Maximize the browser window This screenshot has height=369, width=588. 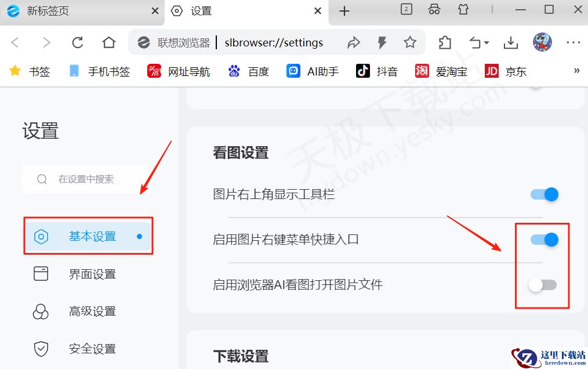tap(549, 9)
